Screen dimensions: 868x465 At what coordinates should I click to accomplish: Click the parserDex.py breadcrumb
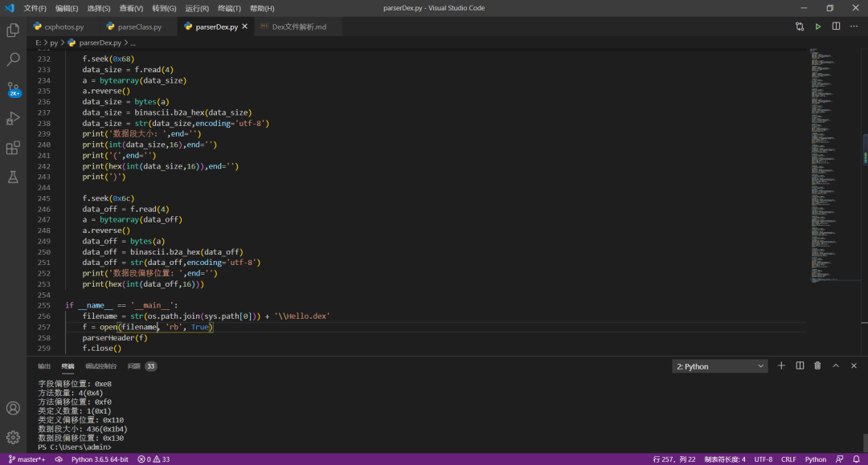pyautogui.click(x=95, y=43)
